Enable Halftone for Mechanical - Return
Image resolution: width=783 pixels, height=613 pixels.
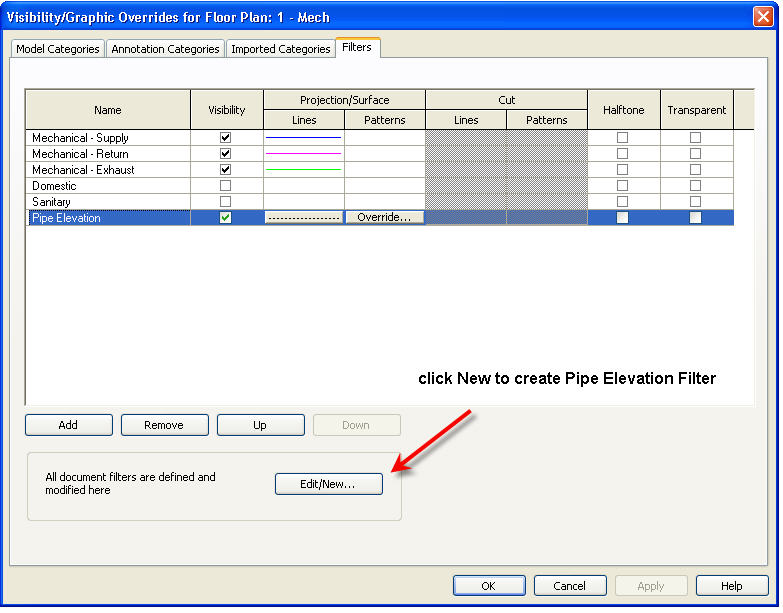[622, 153]
